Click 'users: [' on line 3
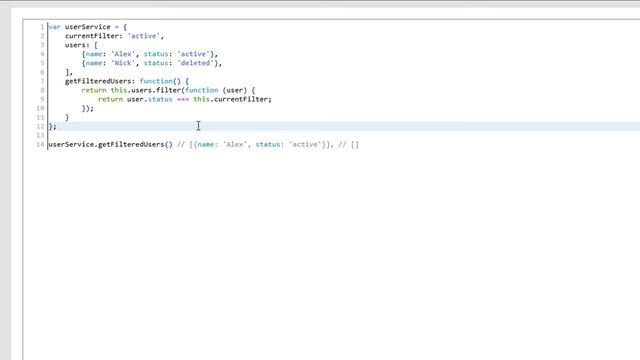 tap(81, 45)
